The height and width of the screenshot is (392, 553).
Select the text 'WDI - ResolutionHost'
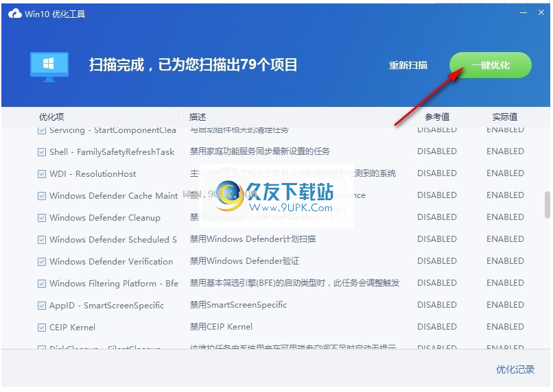point(93,173)
